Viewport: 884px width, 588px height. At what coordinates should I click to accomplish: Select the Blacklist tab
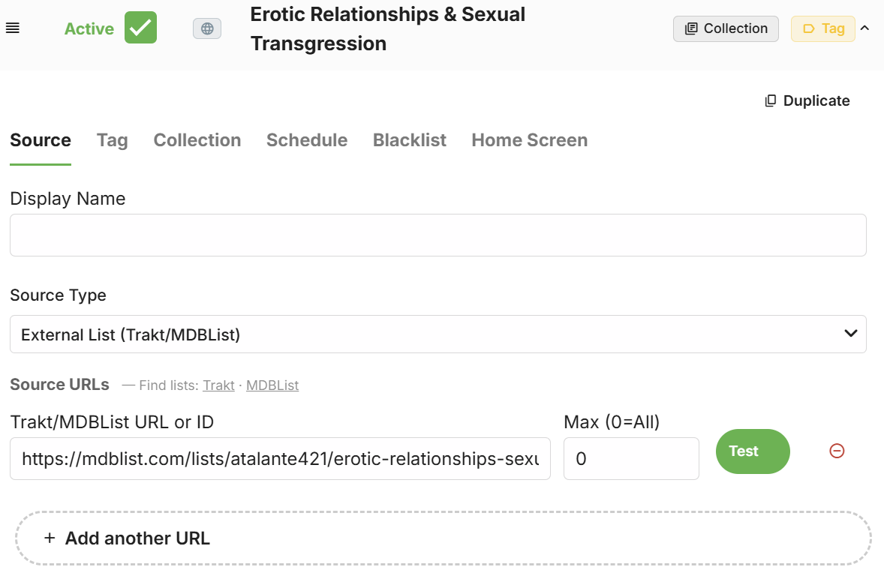410,140
